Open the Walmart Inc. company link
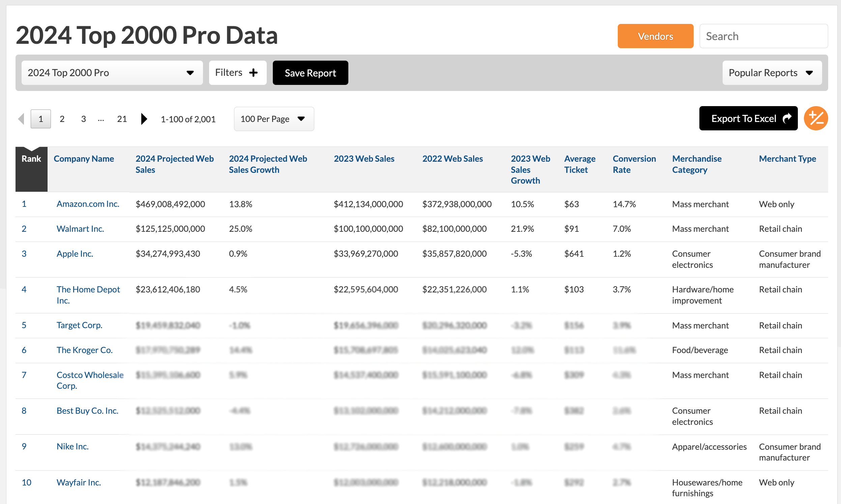Screen dimensions: 841x504 (x=80, y=228)
